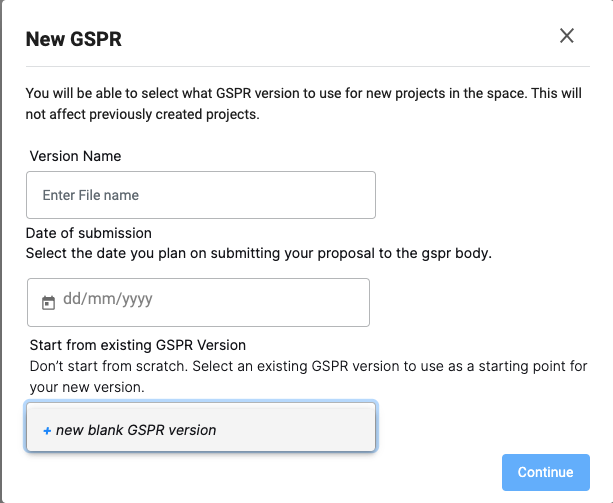Click the 'New GSPR' dialog heading
This screenshot has height=503, width=613.
coord(73,39)
